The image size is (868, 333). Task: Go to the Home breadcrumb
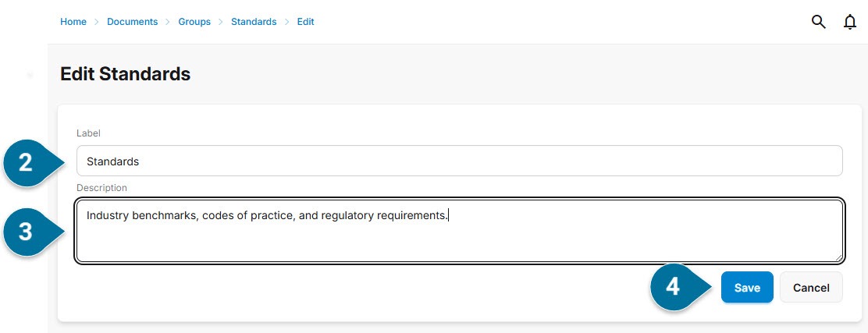point(73,22)
